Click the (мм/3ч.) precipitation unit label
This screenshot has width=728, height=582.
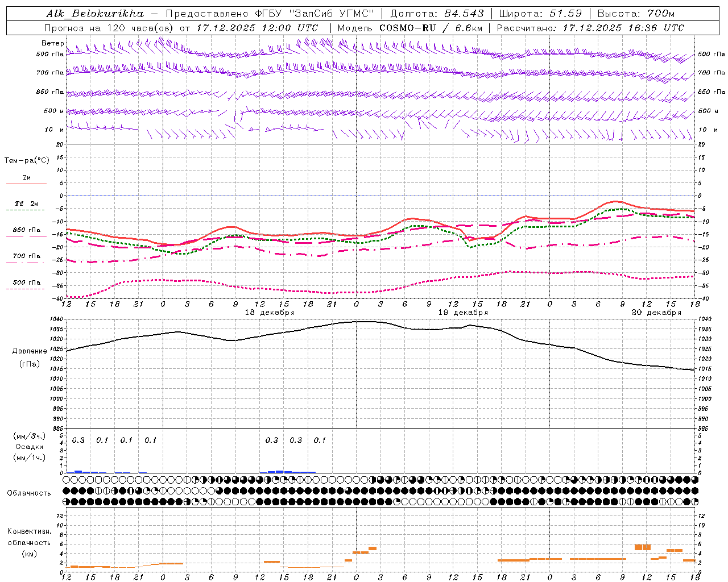tap(30, 436)
